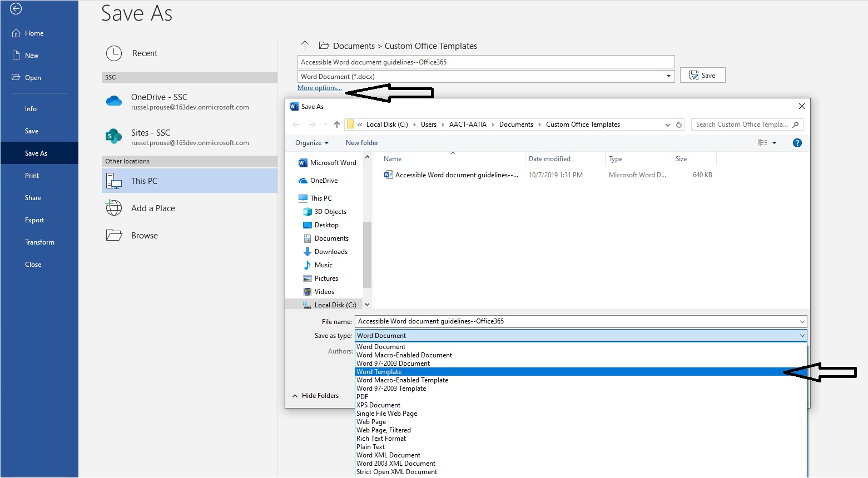Screen dimensions: 868x478
Task: Click the More options link
Action: [319, 87]
